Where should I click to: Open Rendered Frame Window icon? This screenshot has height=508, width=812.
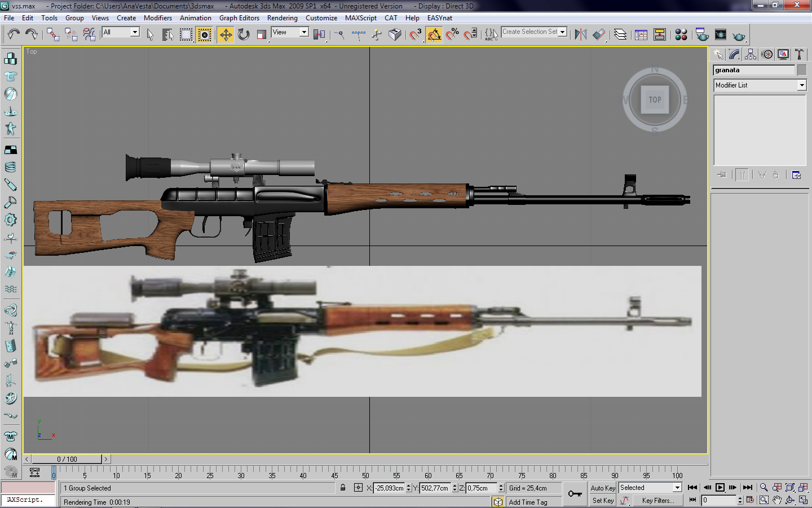[x=720, y=34]
